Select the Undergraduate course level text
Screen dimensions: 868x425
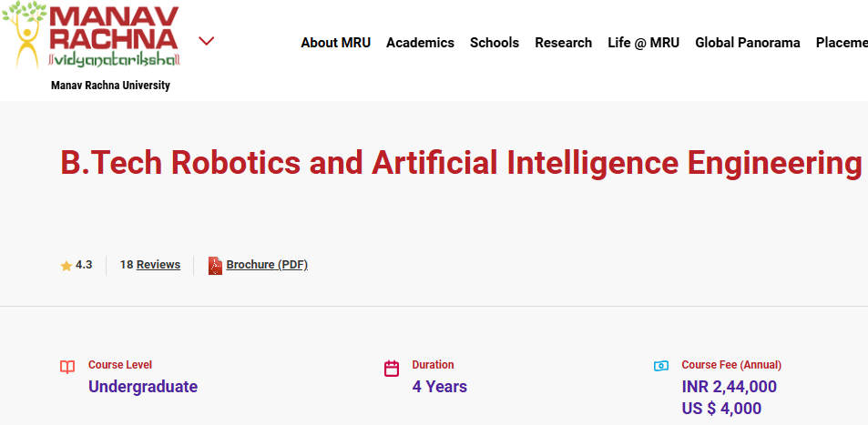click(143, 386)
